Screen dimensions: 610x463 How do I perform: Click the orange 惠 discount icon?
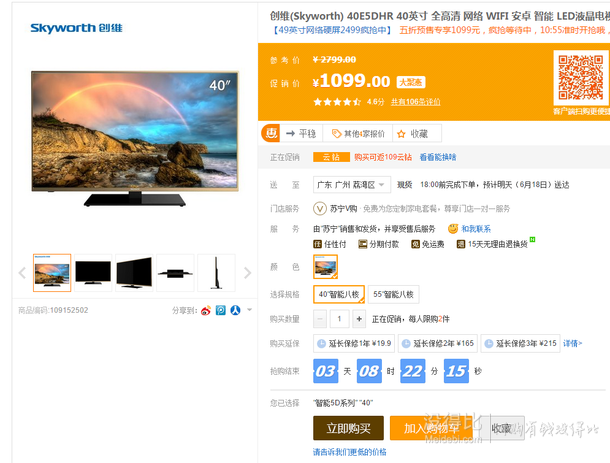click(x=270, y=133)
